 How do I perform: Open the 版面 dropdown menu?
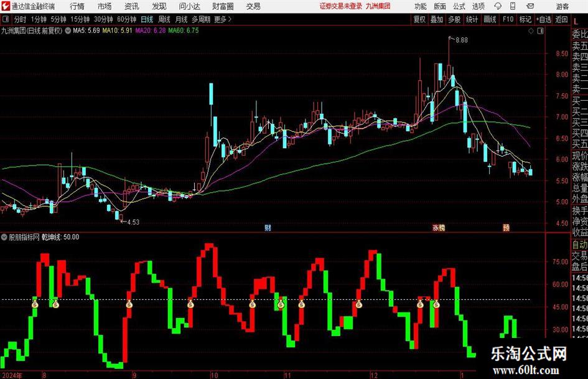point(440,6)
